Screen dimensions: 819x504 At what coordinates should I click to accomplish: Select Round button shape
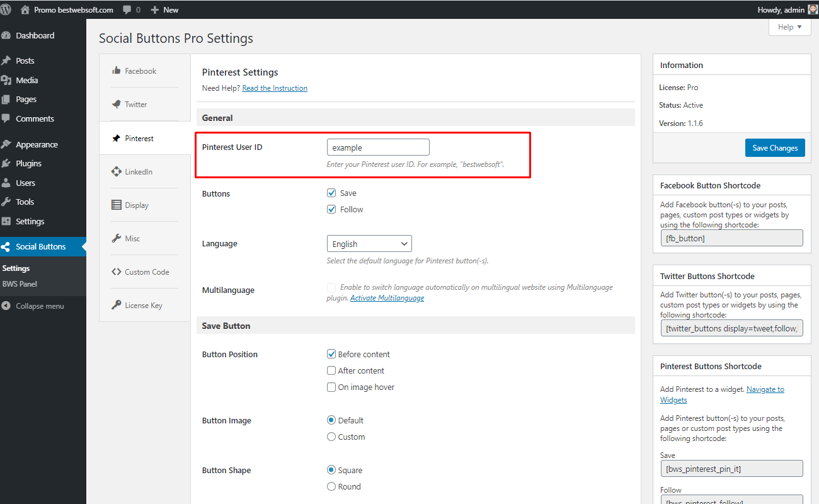331,486
